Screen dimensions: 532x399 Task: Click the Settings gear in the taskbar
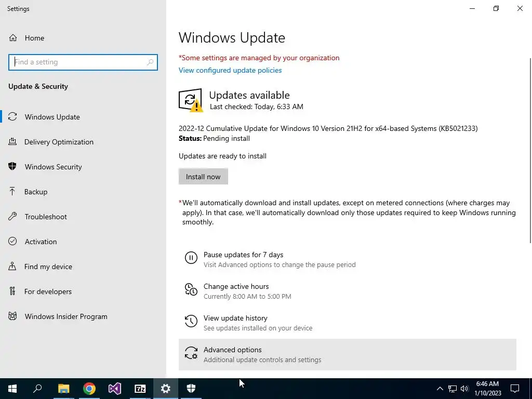coord(166,389)
